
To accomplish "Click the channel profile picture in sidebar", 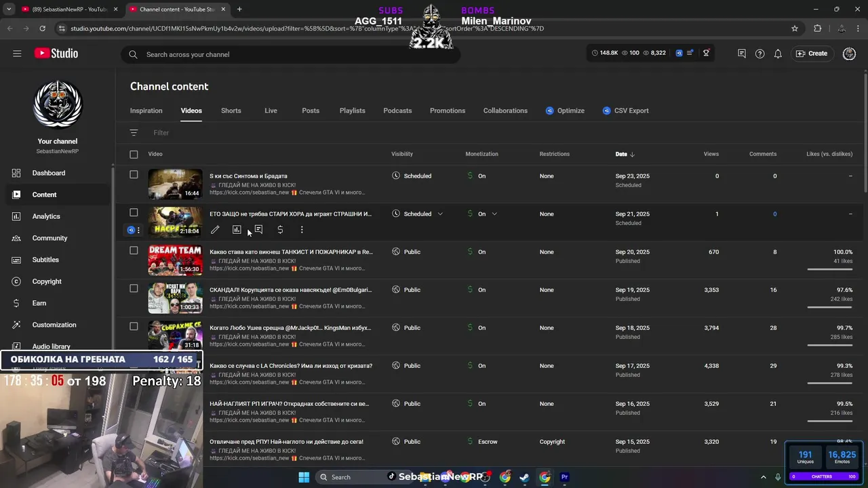I will (58, 104).
